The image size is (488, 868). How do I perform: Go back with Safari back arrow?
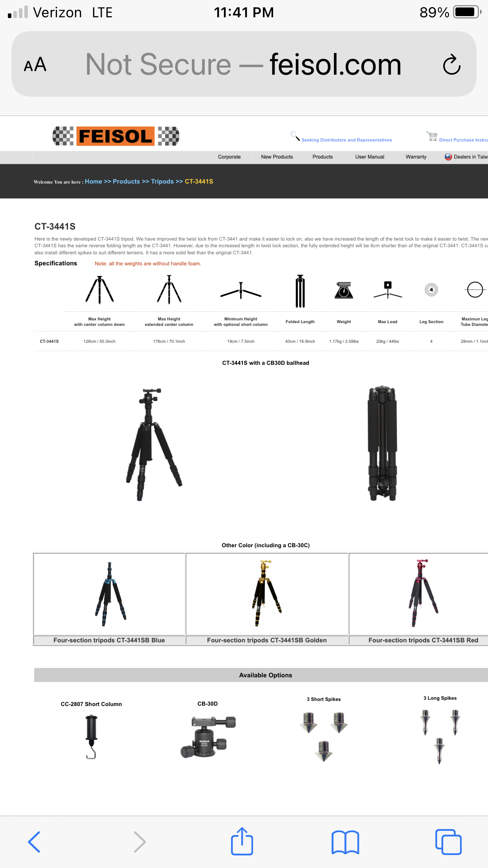[34, 842]
